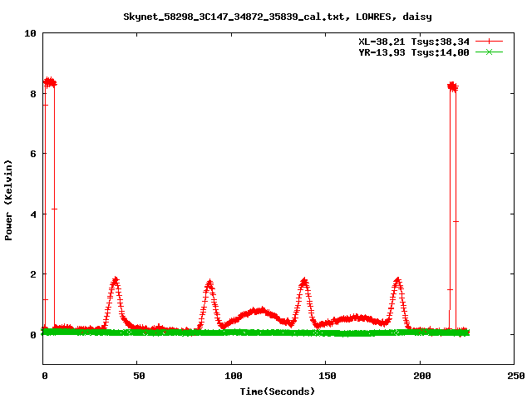Select the XL-38.21 Tsys:38.34 legend entry
Viewport: 532px width, 399px height.
coord(414,42)
